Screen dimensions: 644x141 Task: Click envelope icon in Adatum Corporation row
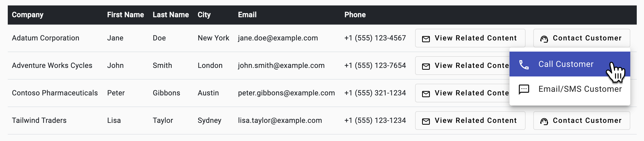click(426, 39)
